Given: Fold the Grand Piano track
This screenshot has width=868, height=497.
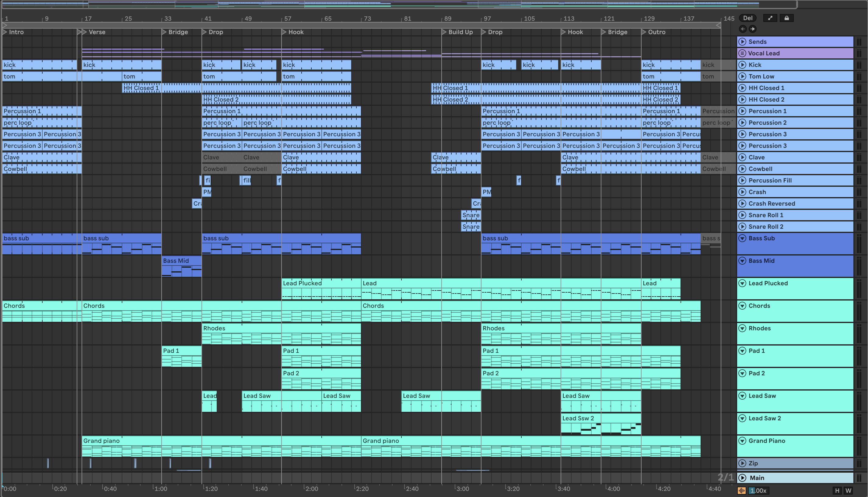Looking at the screenshot, I should coord(742,441).
